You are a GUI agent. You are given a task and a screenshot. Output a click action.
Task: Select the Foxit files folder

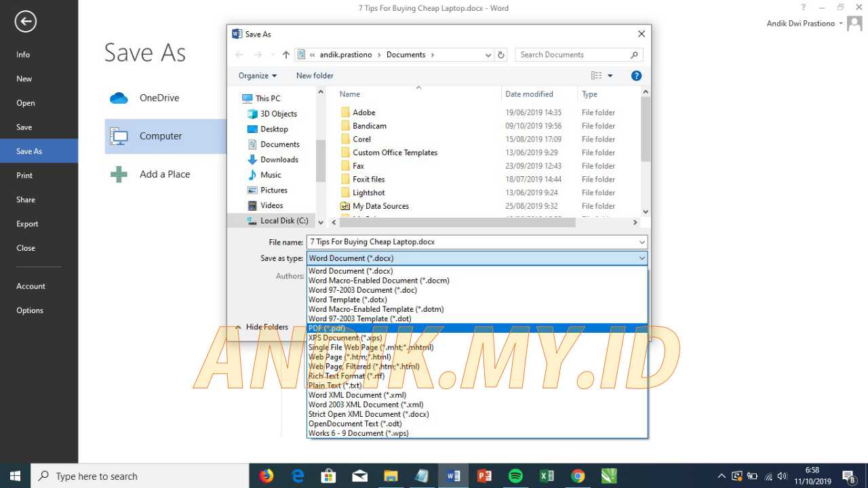[x=368, y=180]
